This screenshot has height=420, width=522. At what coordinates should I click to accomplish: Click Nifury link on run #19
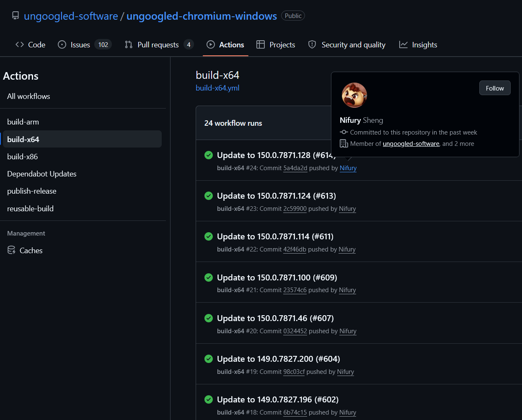coord(346,372)
